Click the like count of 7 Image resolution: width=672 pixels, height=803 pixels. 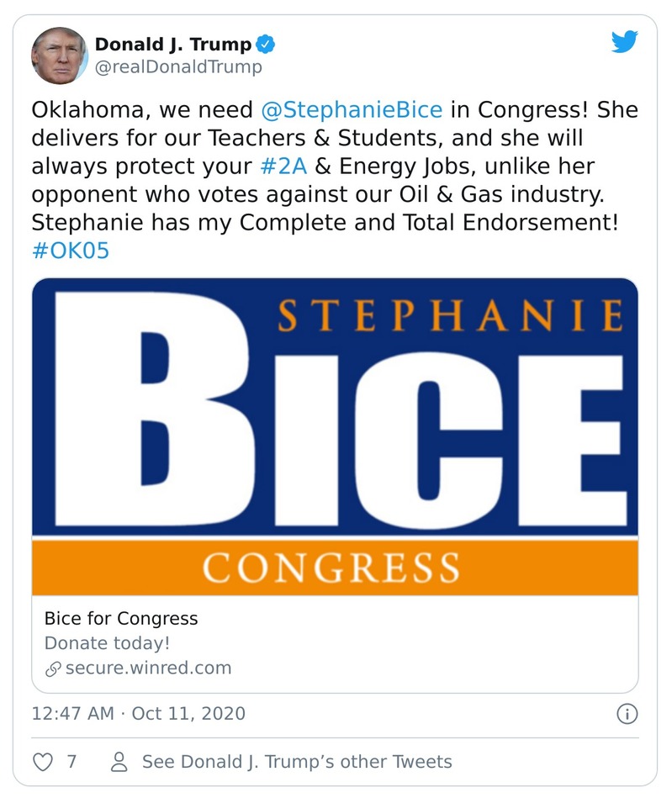pyautogui.click(x=71, y=762)
